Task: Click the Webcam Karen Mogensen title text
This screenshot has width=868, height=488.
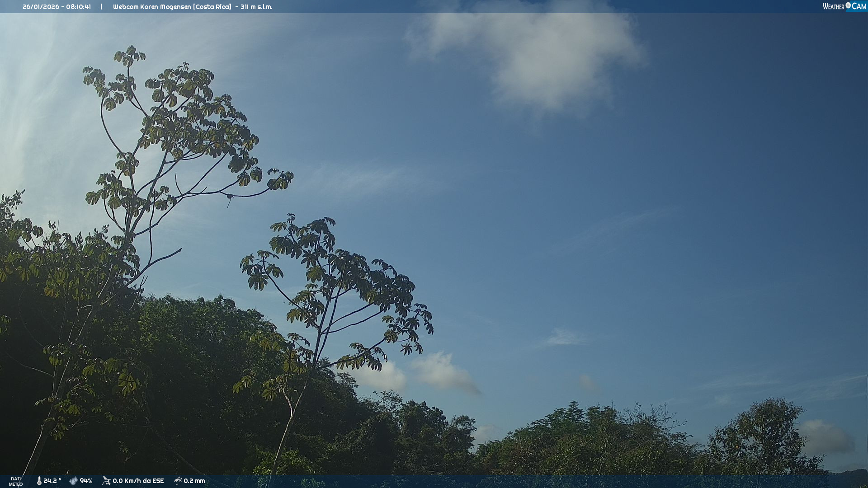Action: click(152, 7)
